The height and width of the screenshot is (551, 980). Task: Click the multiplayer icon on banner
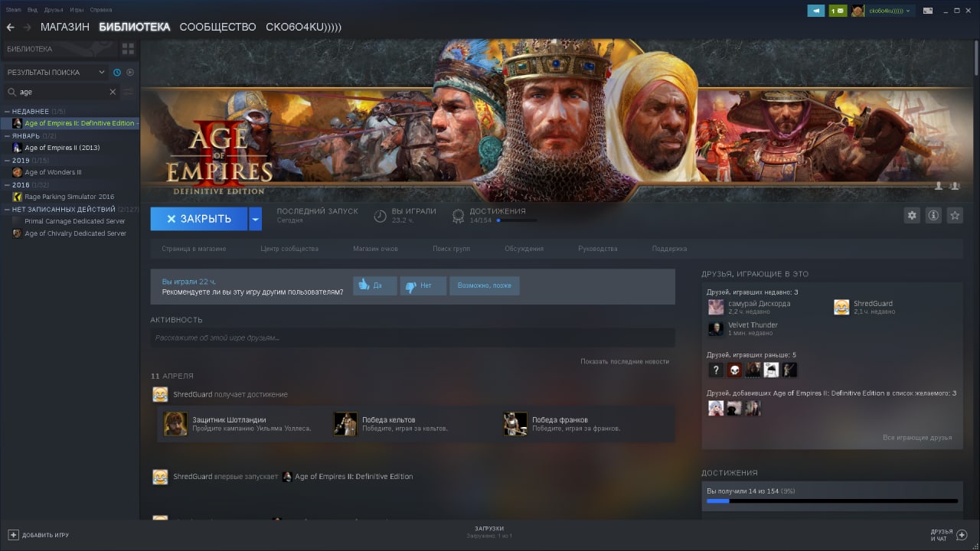(x=955, y=186)
